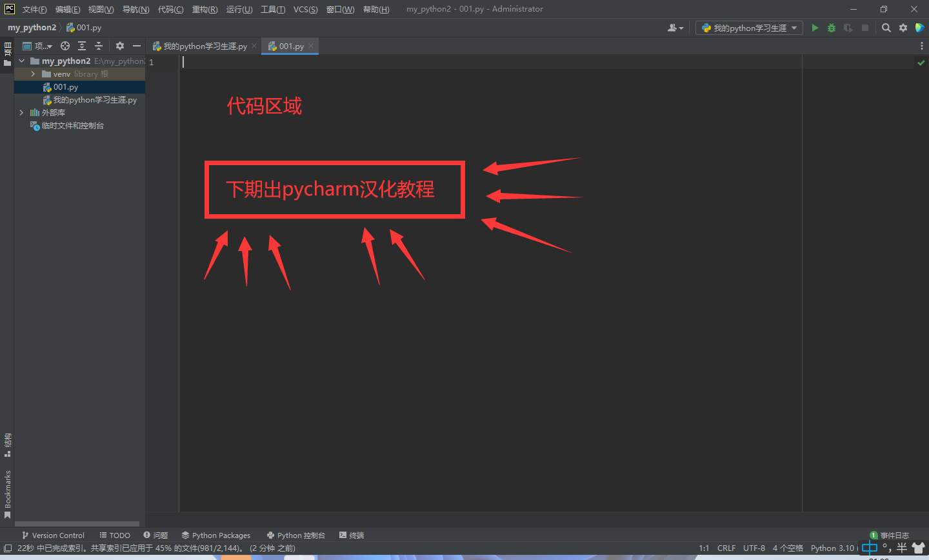
Task: Run the current configuration with green play icon
Action: 815,28
